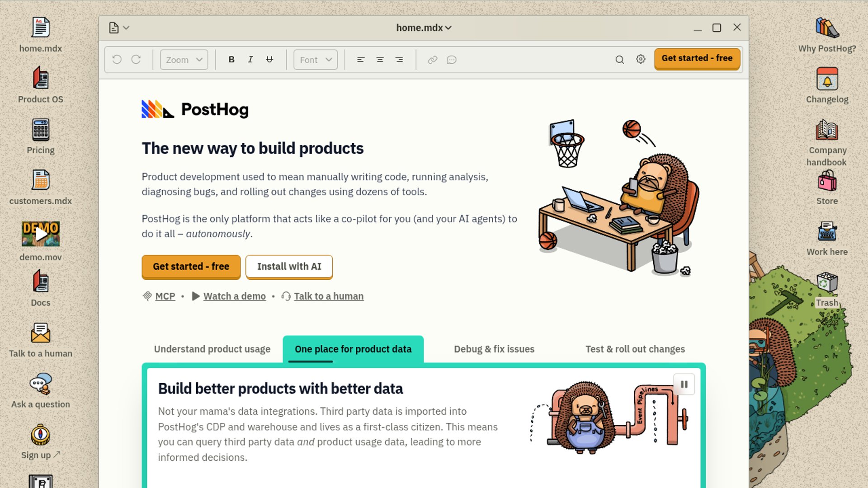Follow the MCP link
Screen dimensions: 868x488
click(165, 296)
